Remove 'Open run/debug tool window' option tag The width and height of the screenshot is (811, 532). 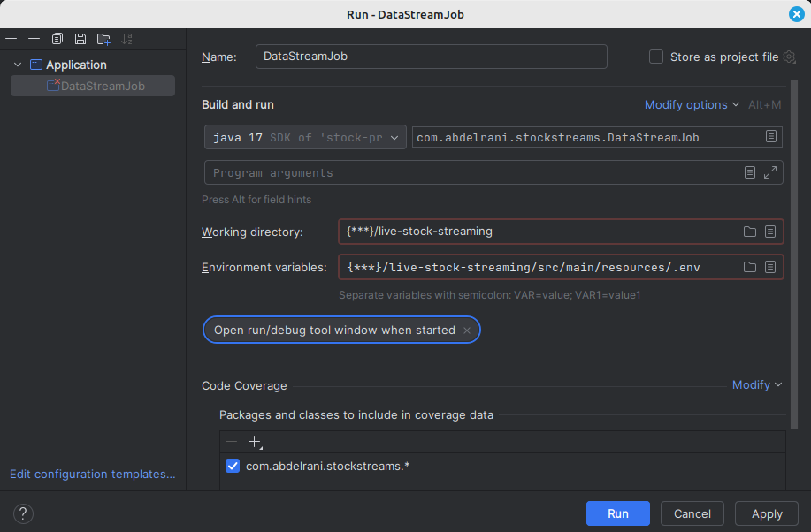pyautogui.click(x=467, y=331)
